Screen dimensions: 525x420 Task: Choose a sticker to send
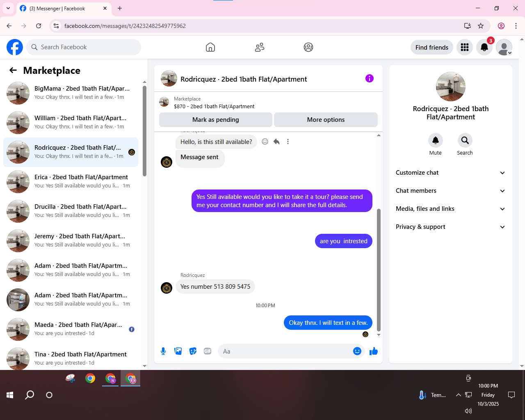[x=193, y=351]
